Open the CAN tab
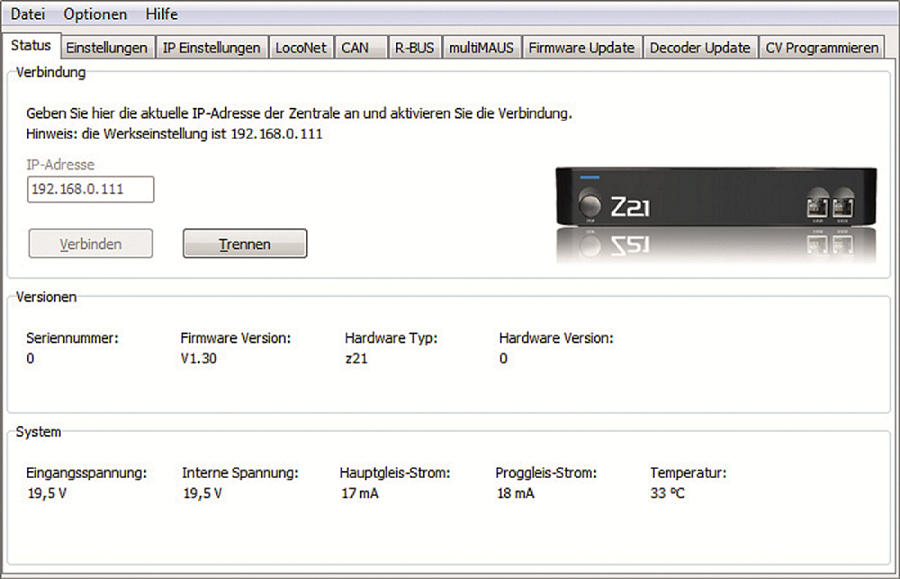 pyautogui.click(x=356, y=46)
